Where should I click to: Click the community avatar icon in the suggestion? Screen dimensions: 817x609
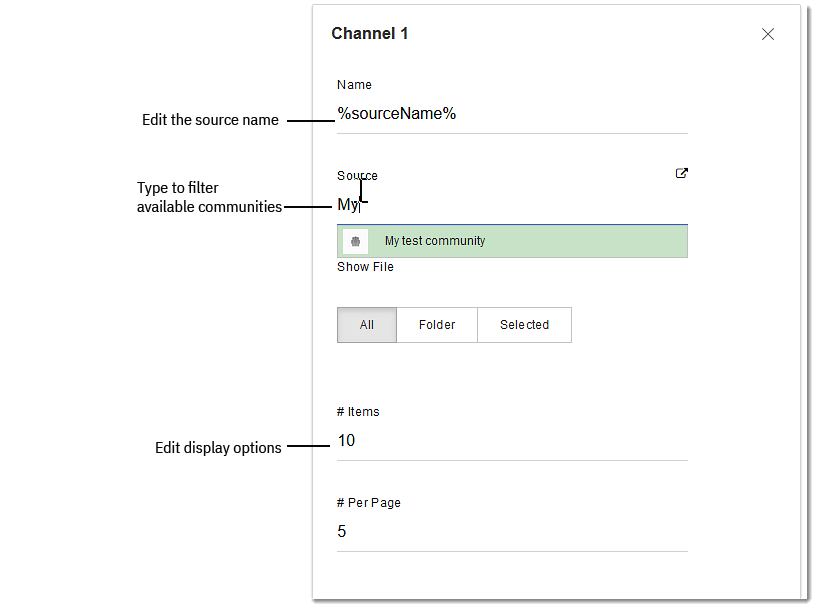(x=356, y=241)
